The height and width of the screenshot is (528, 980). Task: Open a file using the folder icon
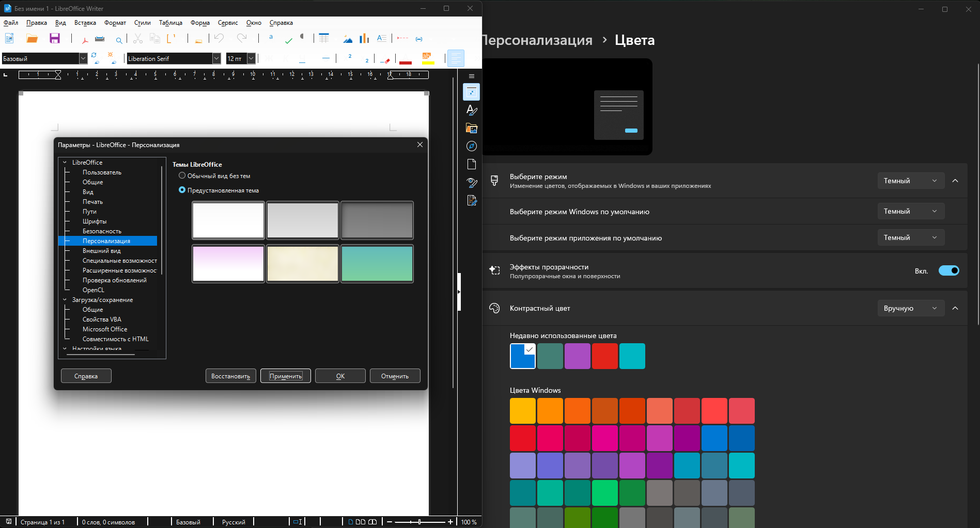(x=32, y=38)
